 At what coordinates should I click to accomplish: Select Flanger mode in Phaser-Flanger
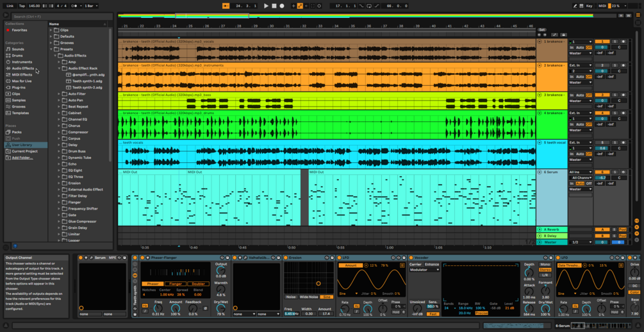click(176, 284)
